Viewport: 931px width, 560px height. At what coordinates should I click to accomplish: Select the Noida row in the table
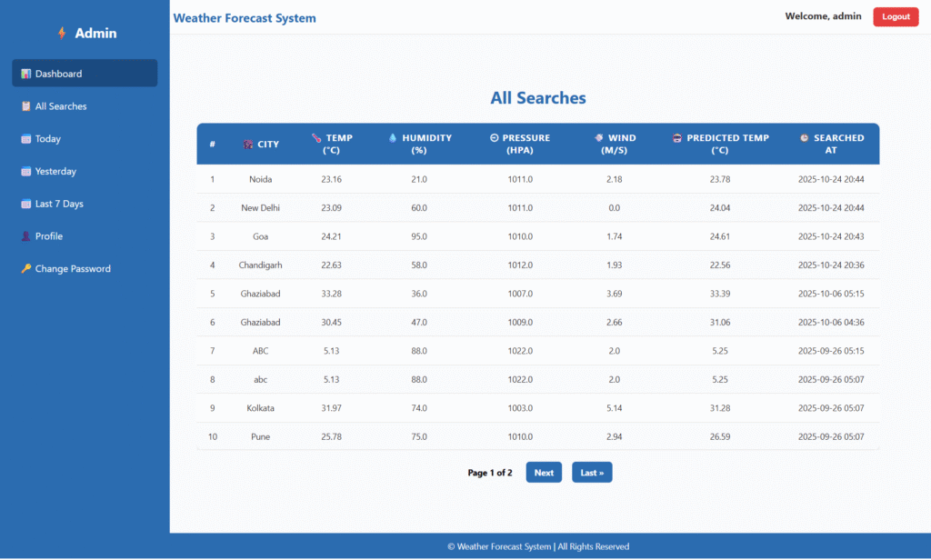[x=261, y=179]
